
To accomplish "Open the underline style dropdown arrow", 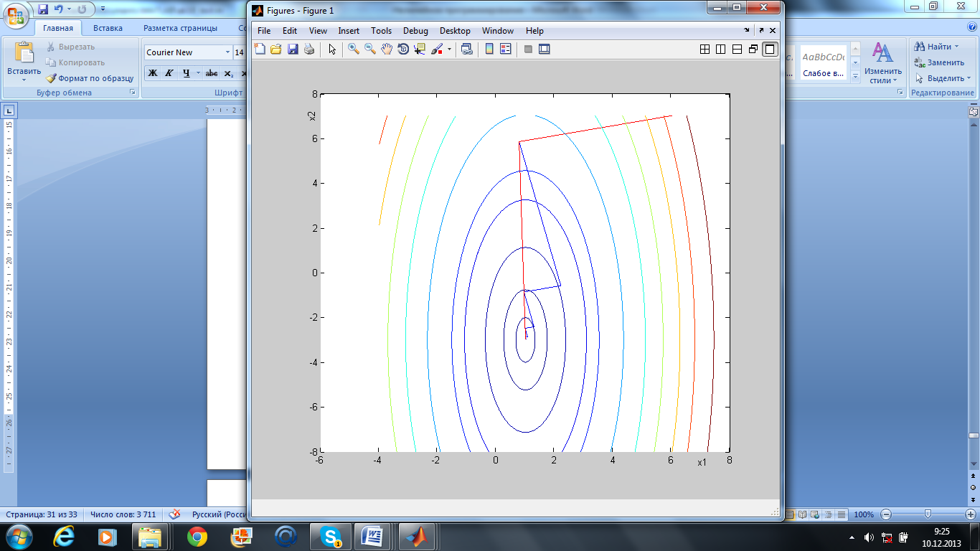I will point(197,73).
